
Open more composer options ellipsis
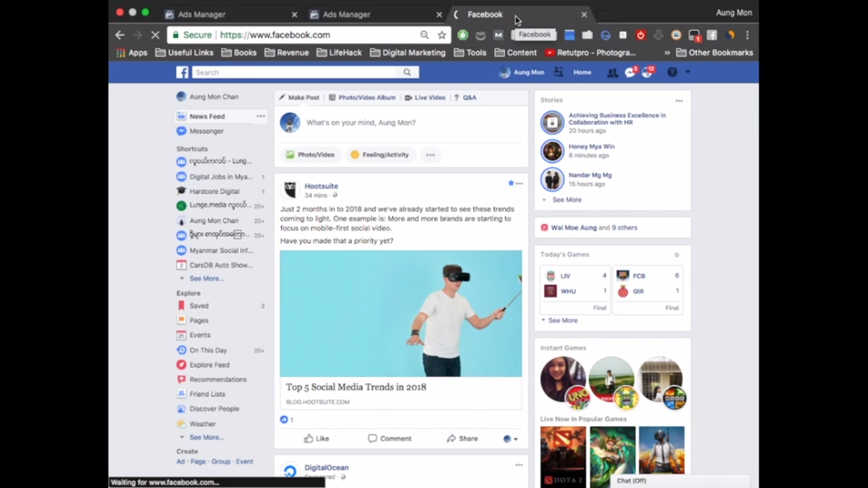(x=430, y=154)
